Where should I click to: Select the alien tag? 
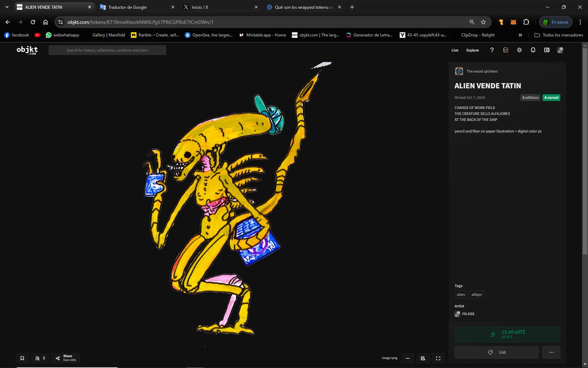[461, 294]
